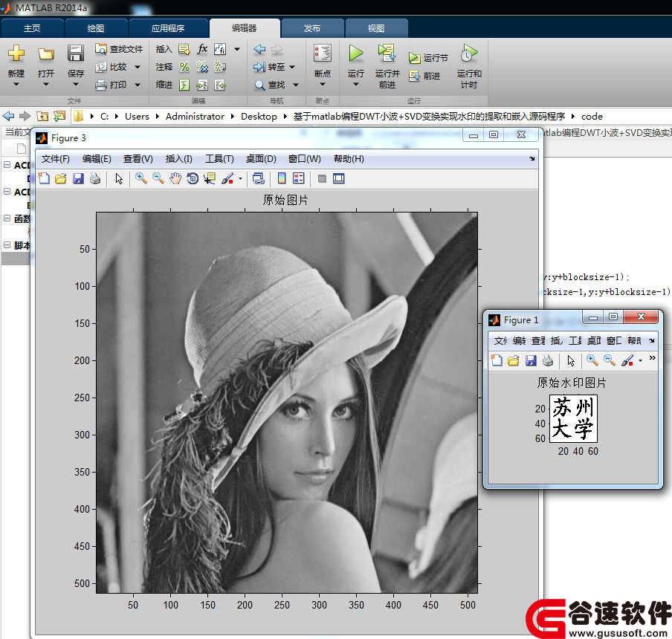Toggle the Pan hand tool in Figure 3

pyautogui.click(x=175, y=178)
